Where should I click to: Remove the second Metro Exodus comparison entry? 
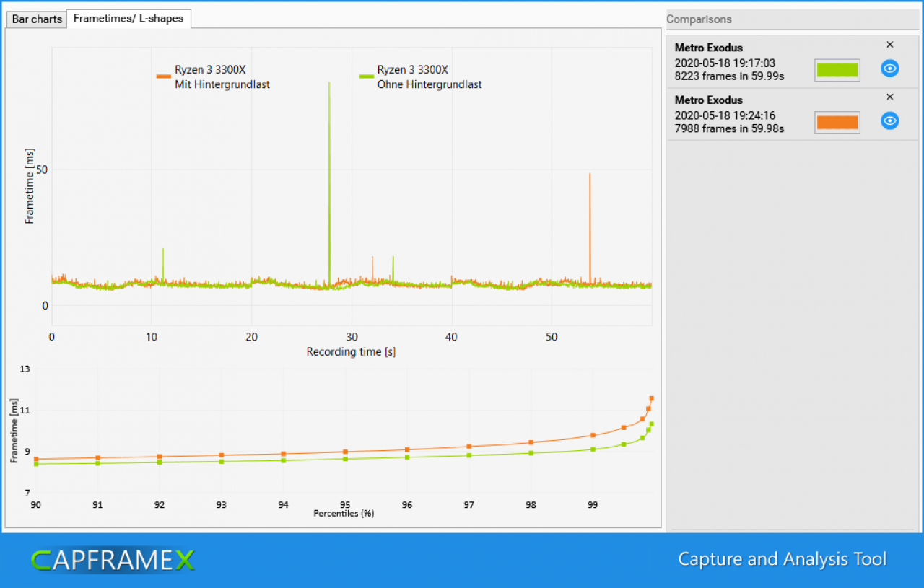[x=890, y=97]
